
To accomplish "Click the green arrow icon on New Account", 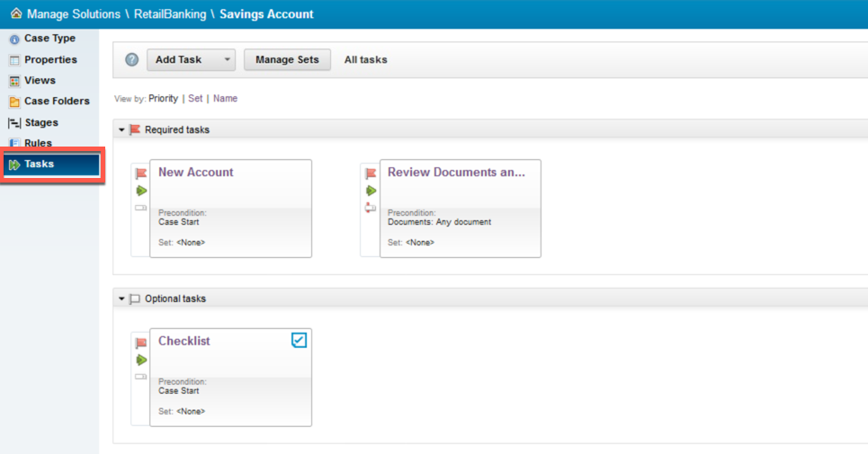I will click(141, 191).
